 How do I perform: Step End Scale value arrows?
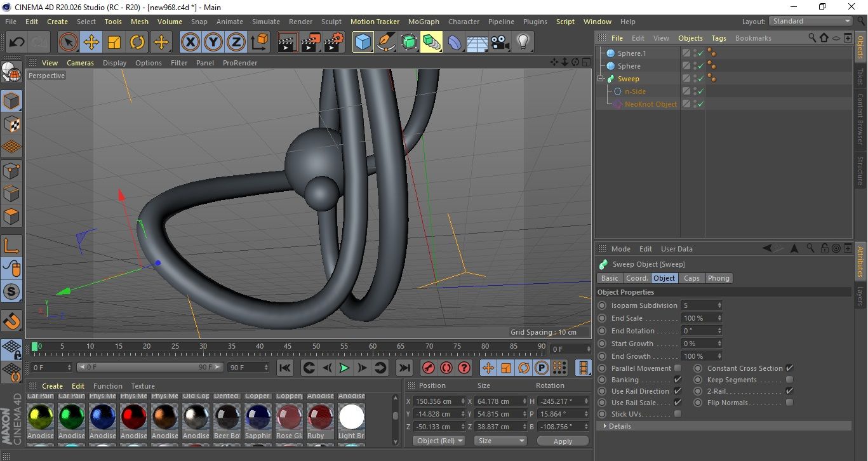[x=719, y=318]
